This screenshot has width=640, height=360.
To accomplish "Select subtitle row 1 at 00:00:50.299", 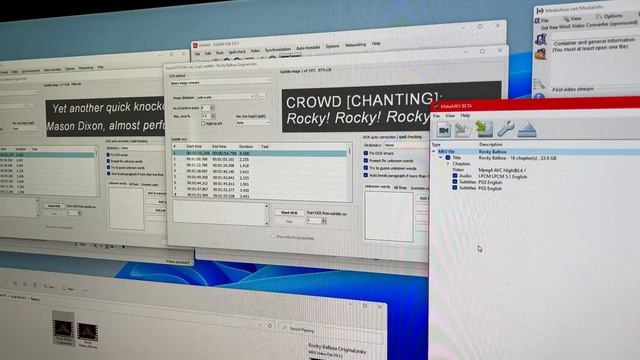I will point(260,153).
